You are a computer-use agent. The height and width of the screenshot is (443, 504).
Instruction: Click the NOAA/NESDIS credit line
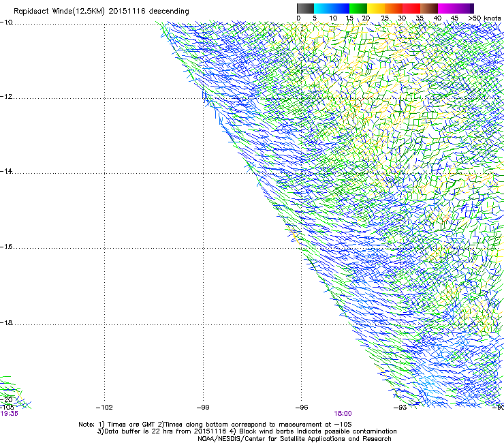tap(294, 439)
